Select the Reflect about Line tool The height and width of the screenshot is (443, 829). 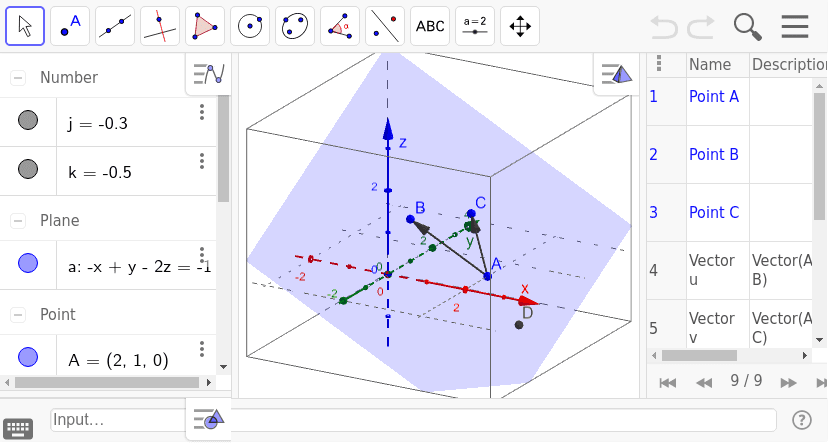pos(384,26)
